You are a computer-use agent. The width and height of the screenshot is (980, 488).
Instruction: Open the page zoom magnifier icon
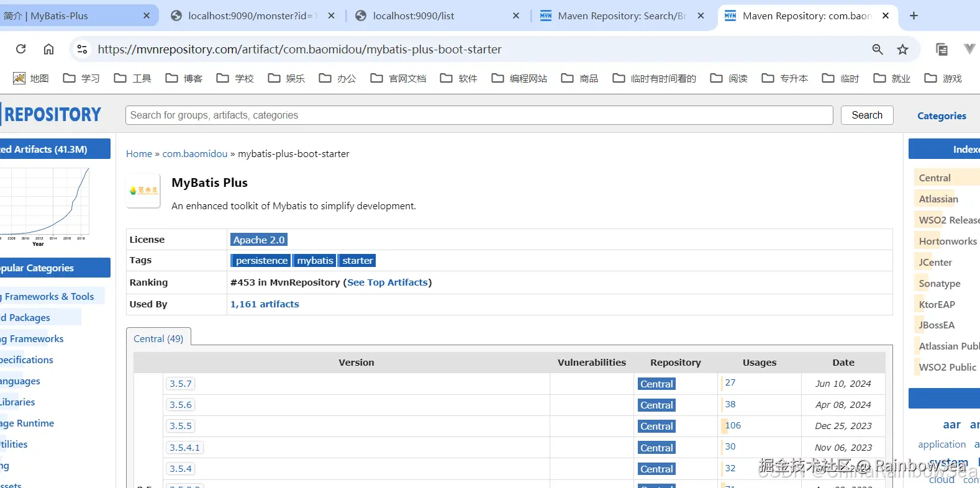878,49
